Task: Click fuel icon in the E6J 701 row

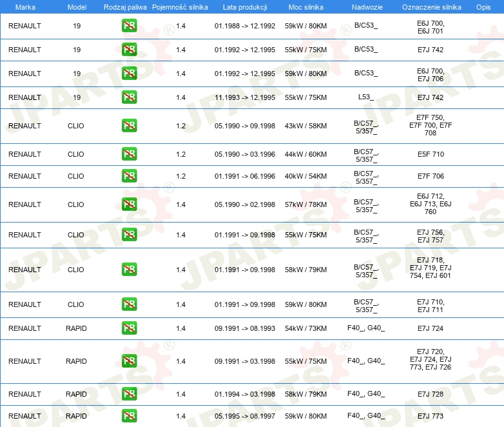Action: (129, 26)
